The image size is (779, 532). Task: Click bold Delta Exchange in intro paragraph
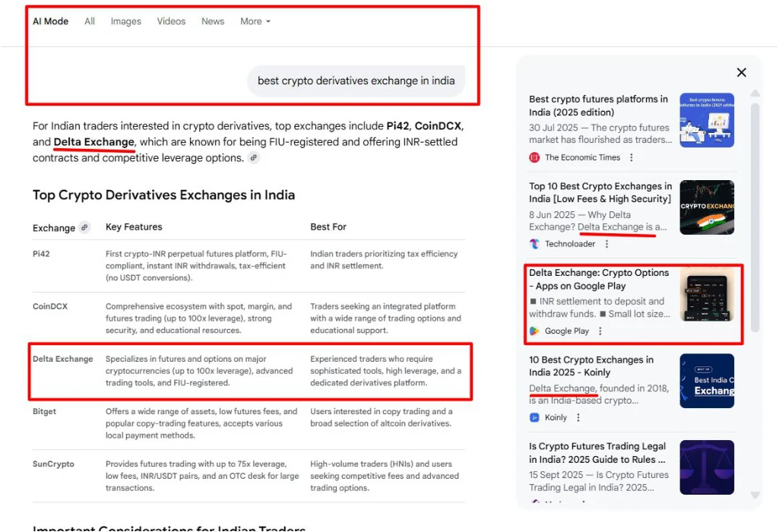point(94,142)
